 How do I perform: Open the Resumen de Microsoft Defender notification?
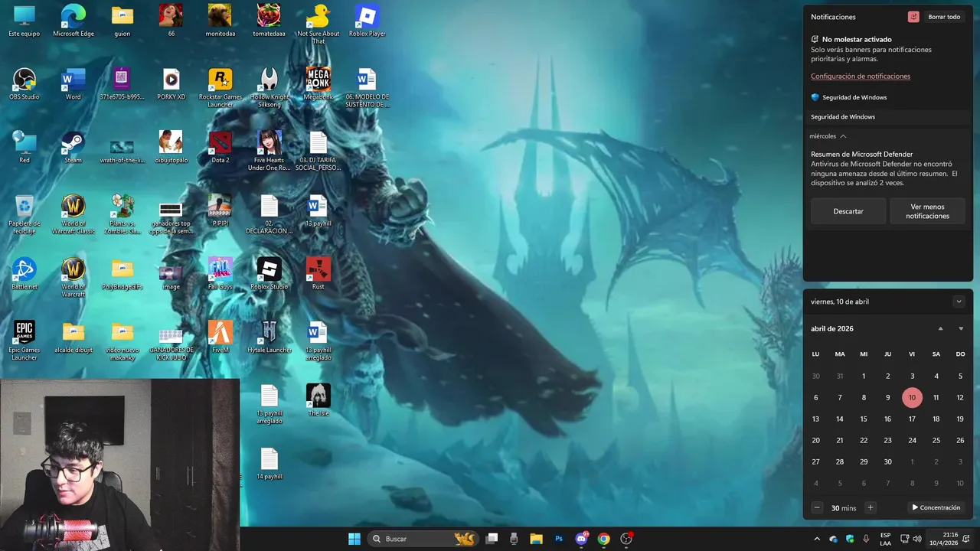click(887, 169)
